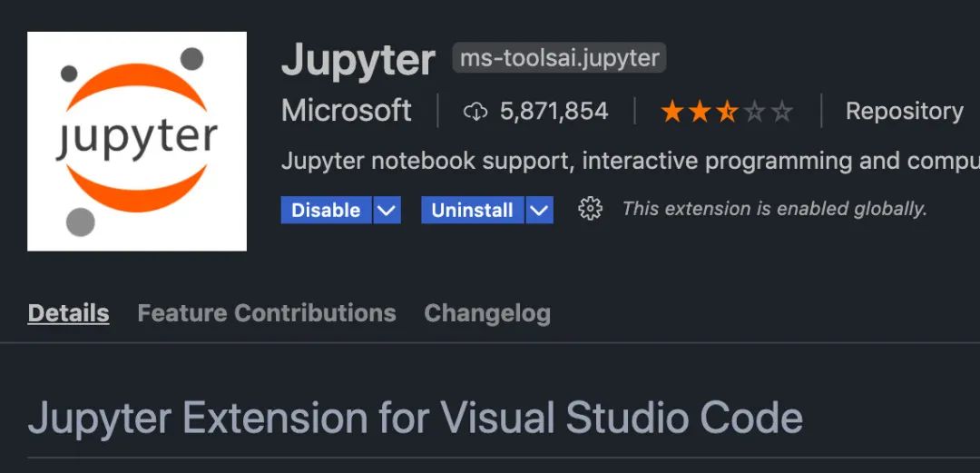
Task: Click the ms-toolsai.jupyter identifier badge
Action: point(559,58)
